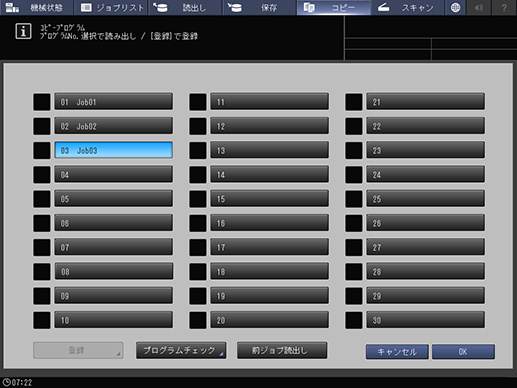
Task: Select program 01 Job01
Action: pyautogui.click(x=113, y=102)
